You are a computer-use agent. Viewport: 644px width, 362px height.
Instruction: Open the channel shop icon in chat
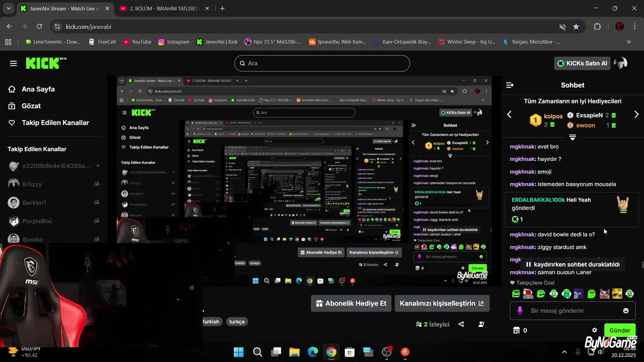coord(516,330)
